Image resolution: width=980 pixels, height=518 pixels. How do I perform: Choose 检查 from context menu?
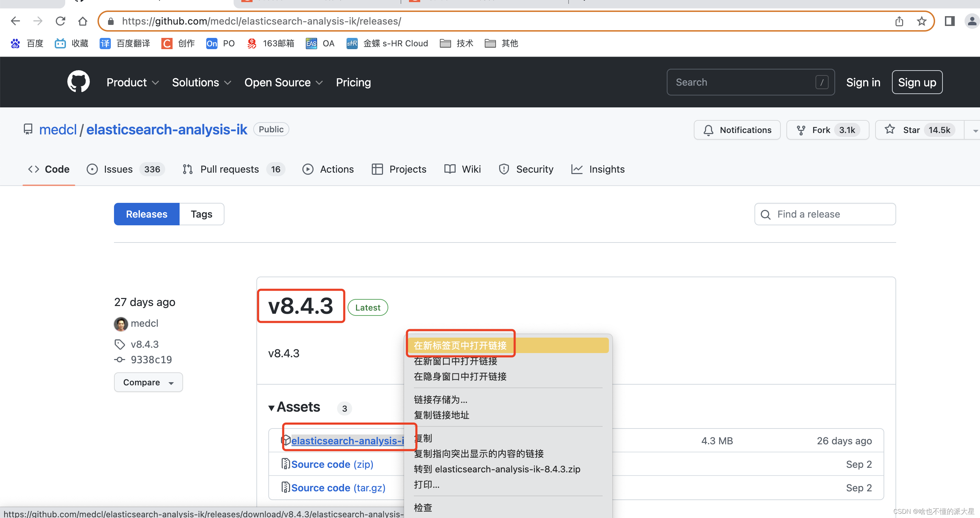[508, 508]
